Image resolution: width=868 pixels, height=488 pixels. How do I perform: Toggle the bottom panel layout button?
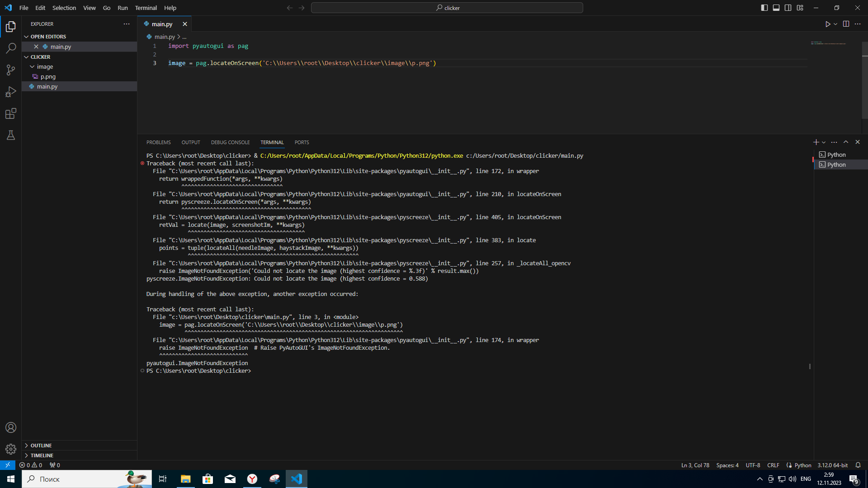tap(776, 8)
